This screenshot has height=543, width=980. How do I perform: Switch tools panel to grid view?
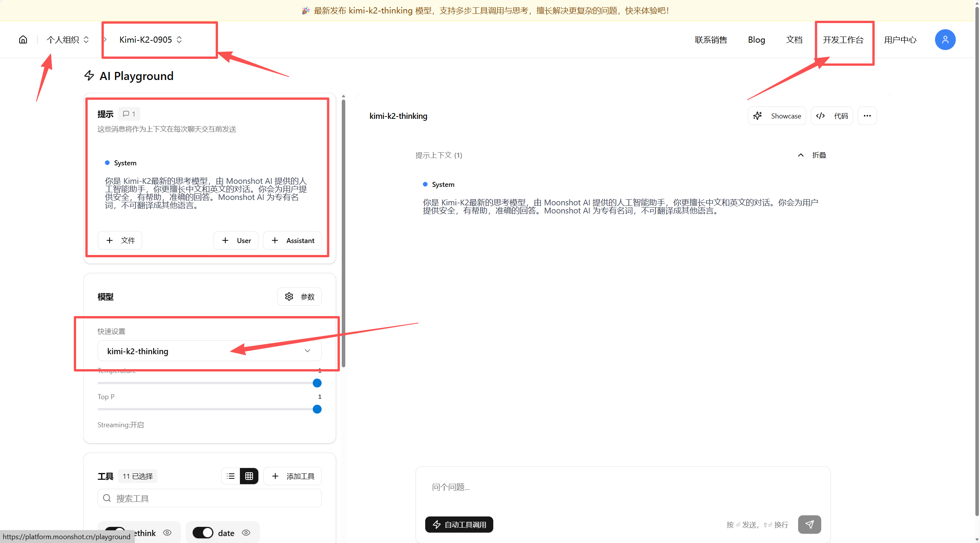point(249,476)
